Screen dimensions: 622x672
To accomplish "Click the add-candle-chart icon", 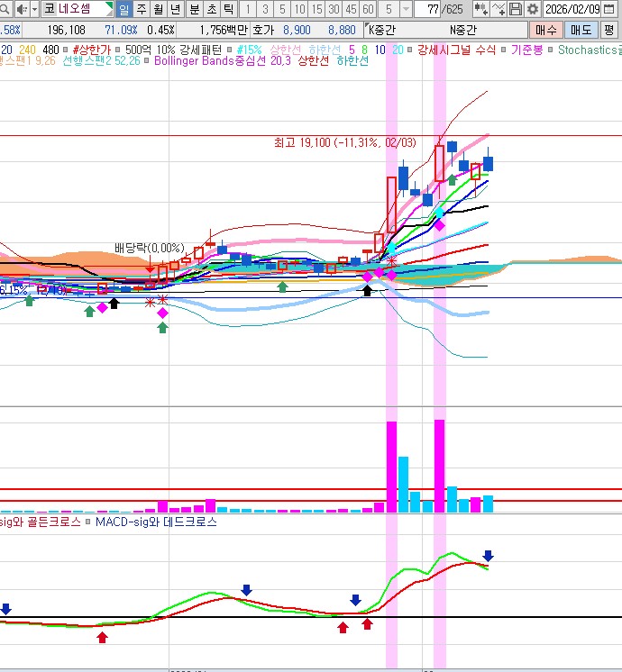I will (x=480, y=9).
